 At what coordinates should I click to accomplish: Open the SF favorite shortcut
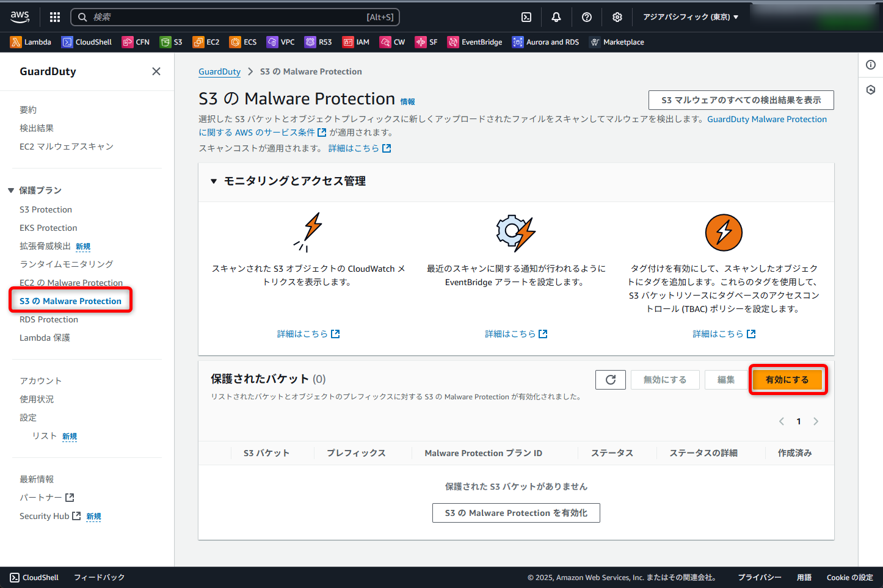point(426,42)
